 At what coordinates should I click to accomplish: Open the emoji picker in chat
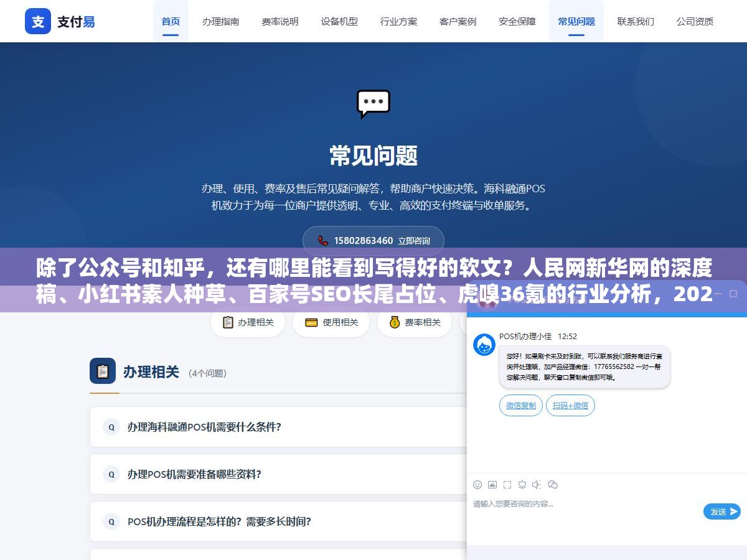pyautogui.click(x=477, y=485)
